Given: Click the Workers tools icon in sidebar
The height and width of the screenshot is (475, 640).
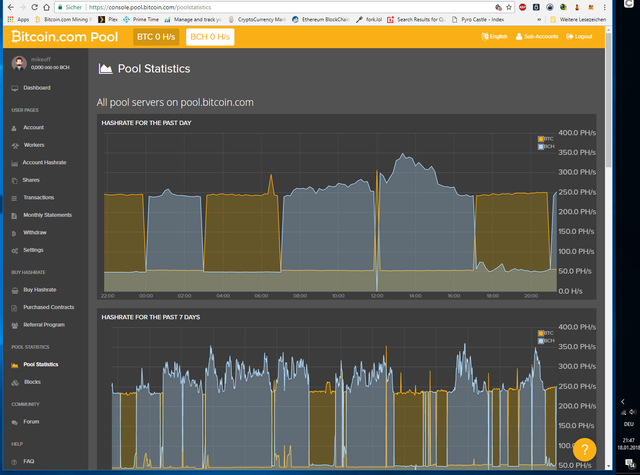Looking at the screenshot, I should click(x=15, y=146).
